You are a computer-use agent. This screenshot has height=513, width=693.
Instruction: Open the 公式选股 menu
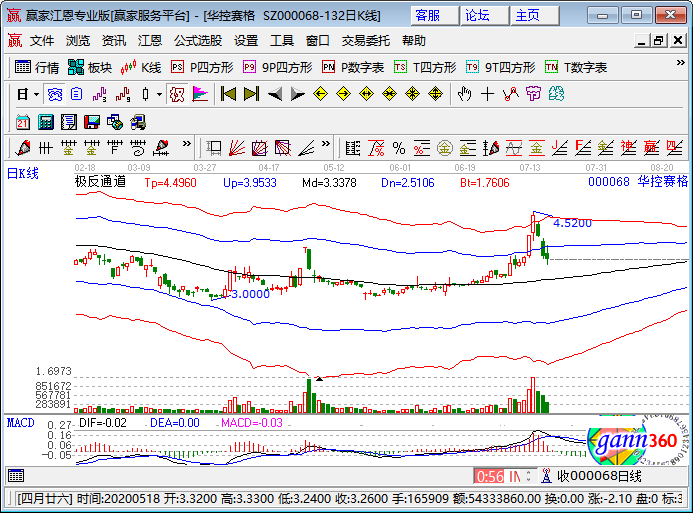(198, 41)
